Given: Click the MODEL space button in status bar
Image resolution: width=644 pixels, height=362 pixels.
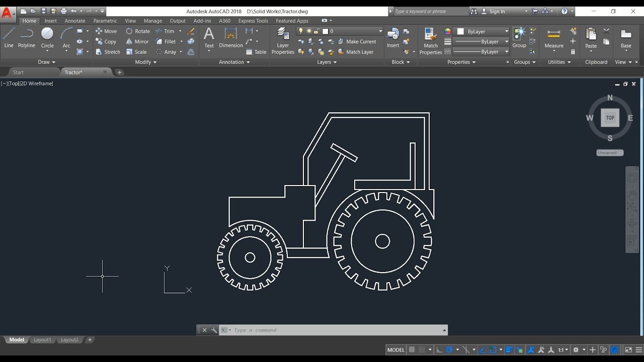Looking at the screenshot, I should coord(395,350).
